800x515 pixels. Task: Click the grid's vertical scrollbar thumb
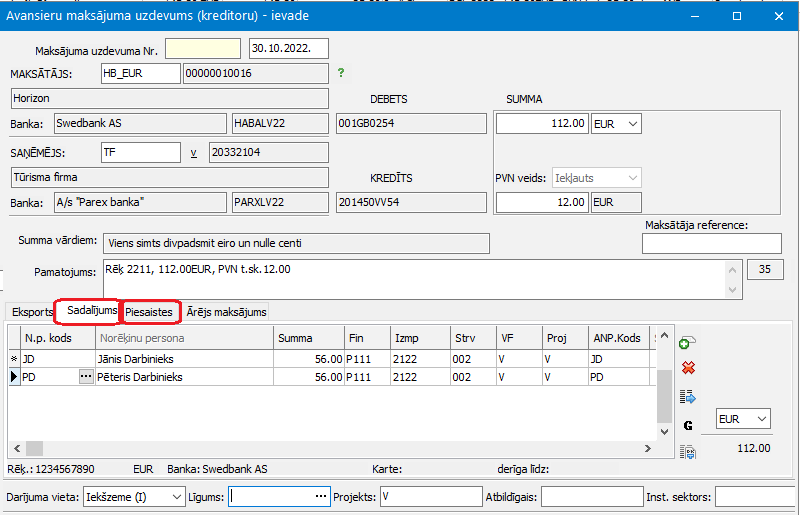(x=663, y=383)
